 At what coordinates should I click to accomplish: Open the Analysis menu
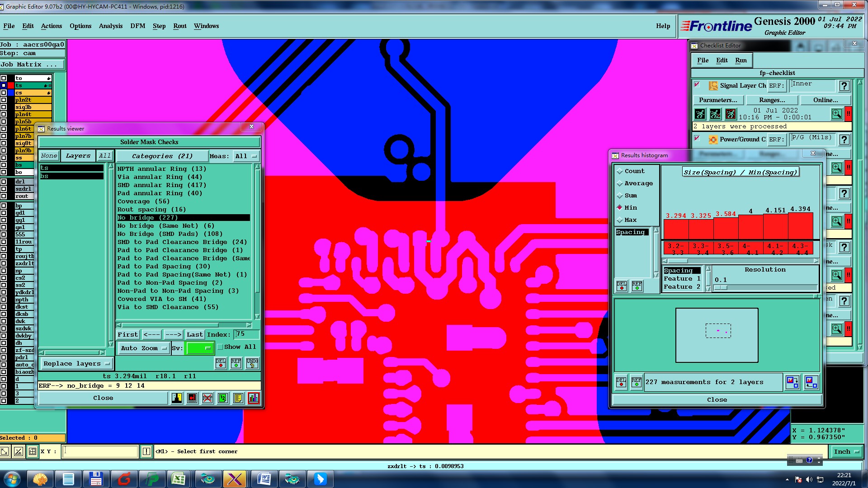click(110, 26)
